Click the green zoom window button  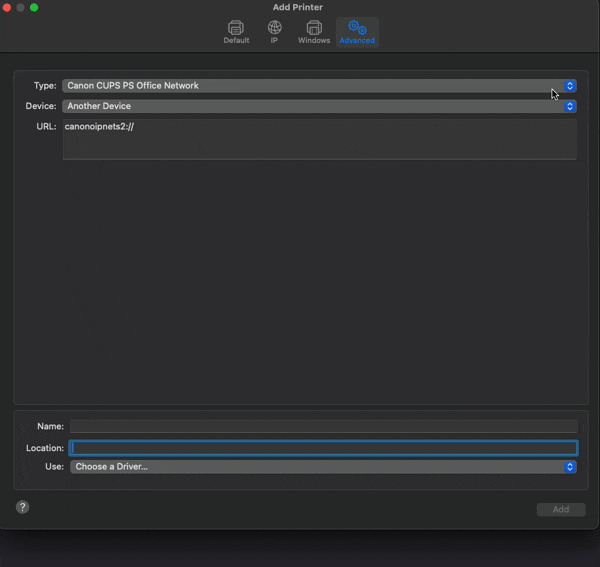(x=34, y=7)
